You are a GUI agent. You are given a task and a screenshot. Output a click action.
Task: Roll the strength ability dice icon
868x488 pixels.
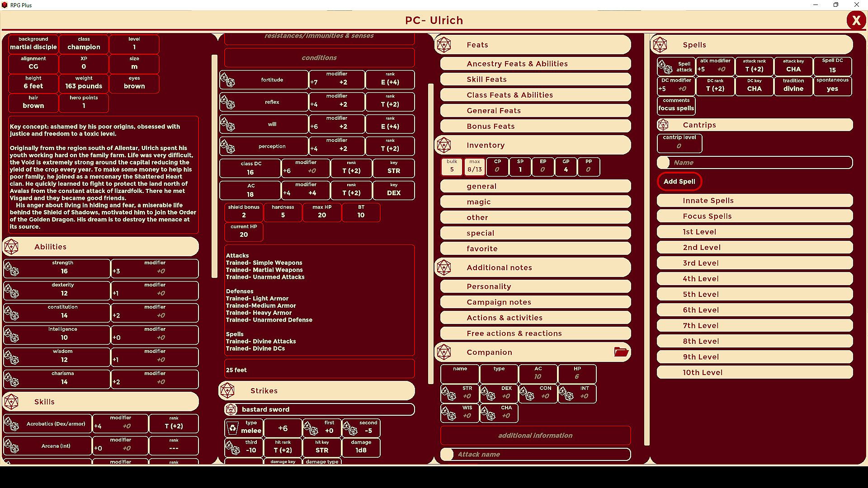click(x=11, y=270)
